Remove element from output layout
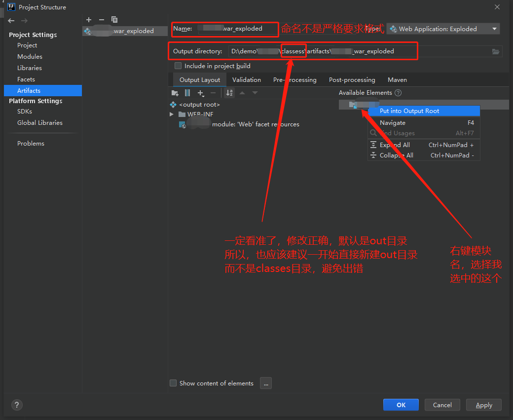Viewport: 513px width, 420px height. click(213, 93)
